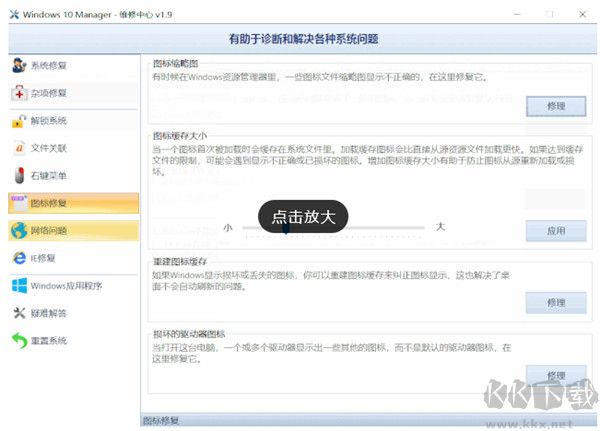
Task: Select the 网络问题 entry
Action: (x=73, y=230)
